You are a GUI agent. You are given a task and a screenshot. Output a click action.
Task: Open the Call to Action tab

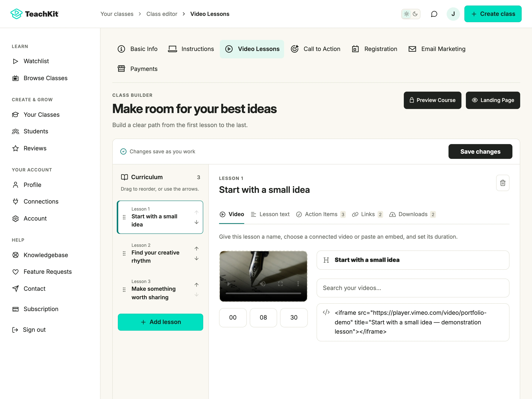click(315, 49)
